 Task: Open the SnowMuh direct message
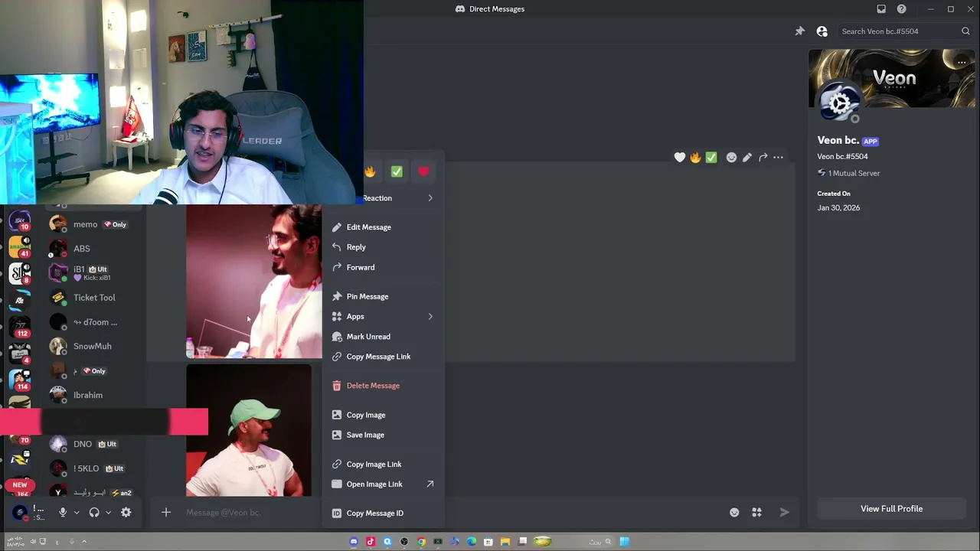(96, 347)
